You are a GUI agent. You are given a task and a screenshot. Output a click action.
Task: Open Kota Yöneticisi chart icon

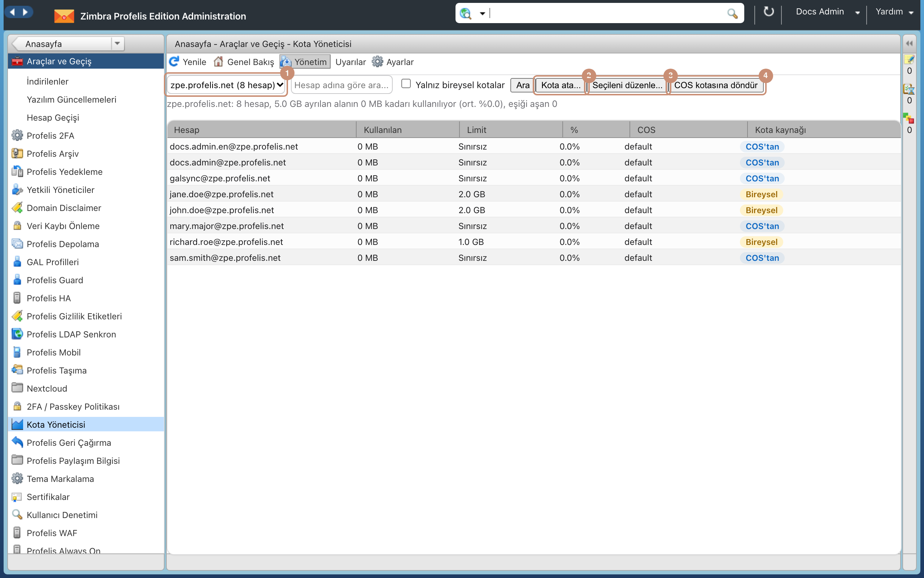click(17, 424)
